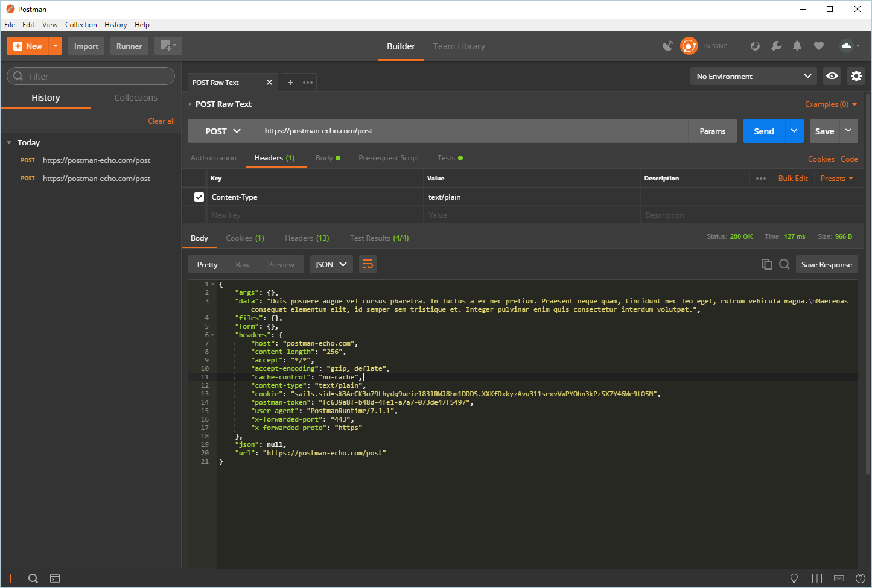Click the Clear all history link
872x588 pixels.
(x=162, y=121)
